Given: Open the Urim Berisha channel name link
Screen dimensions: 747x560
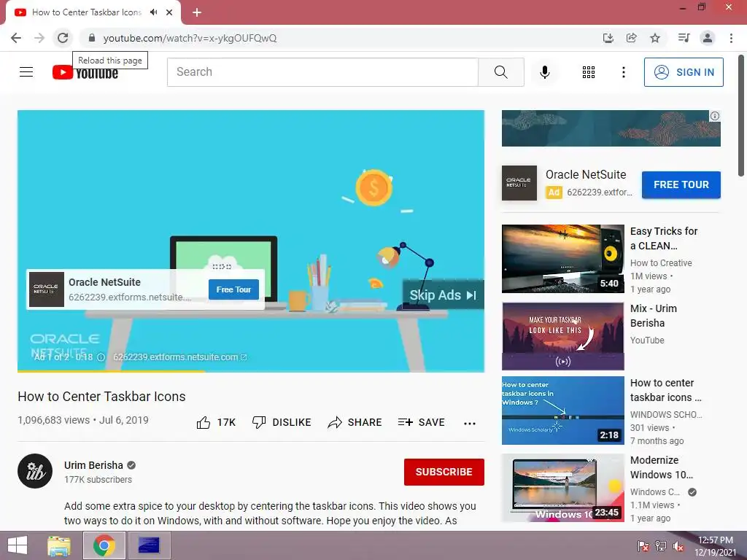Looking at the screenshot, I should coord(93,465).
